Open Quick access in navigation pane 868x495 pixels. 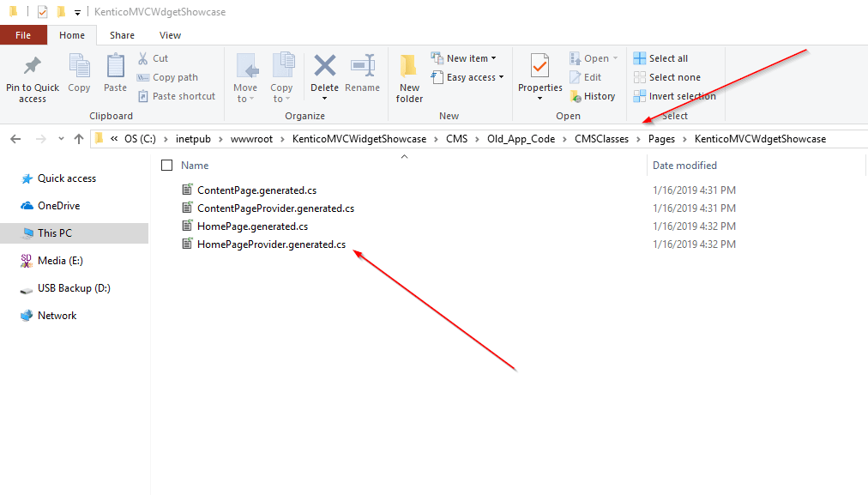[x=58, y=178]
